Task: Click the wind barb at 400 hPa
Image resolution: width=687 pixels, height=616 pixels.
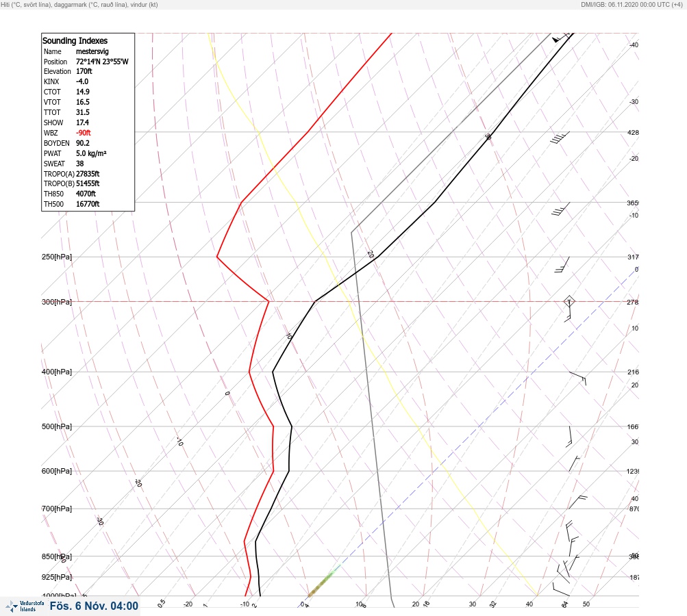Action: 578,378
